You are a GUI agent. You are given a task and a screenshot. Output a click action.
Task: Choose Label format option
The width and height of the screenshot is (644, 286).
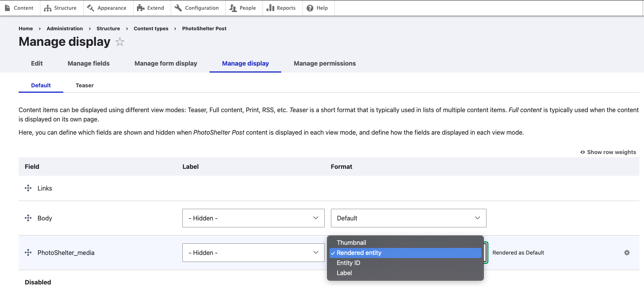(x=405, y=273)
